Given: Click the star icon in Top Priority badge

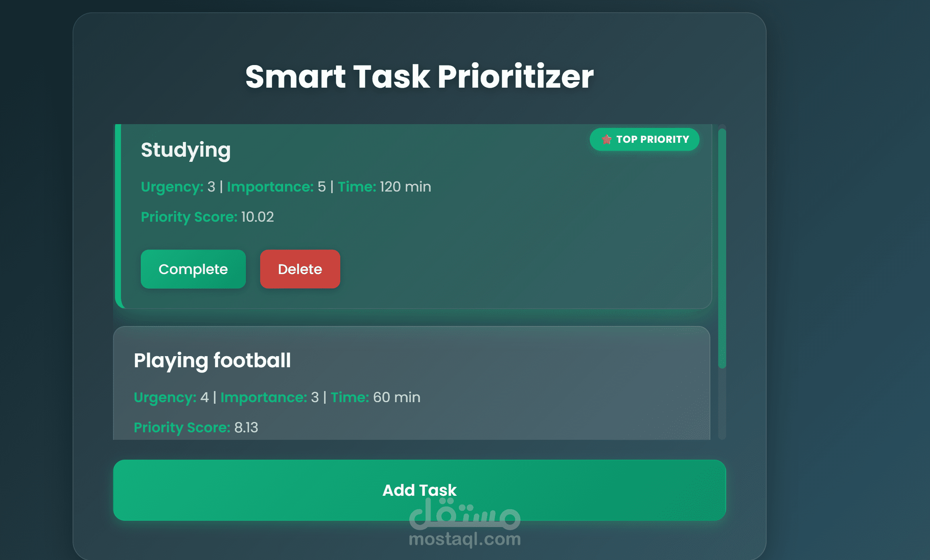Looking at the screenshot, I should tap(606, 140).
